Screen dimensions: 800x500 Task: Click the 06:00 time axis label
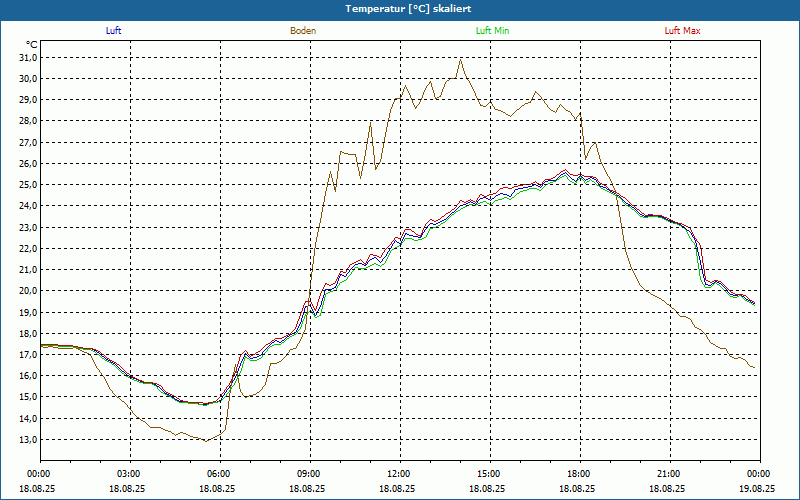coord(220,474)
